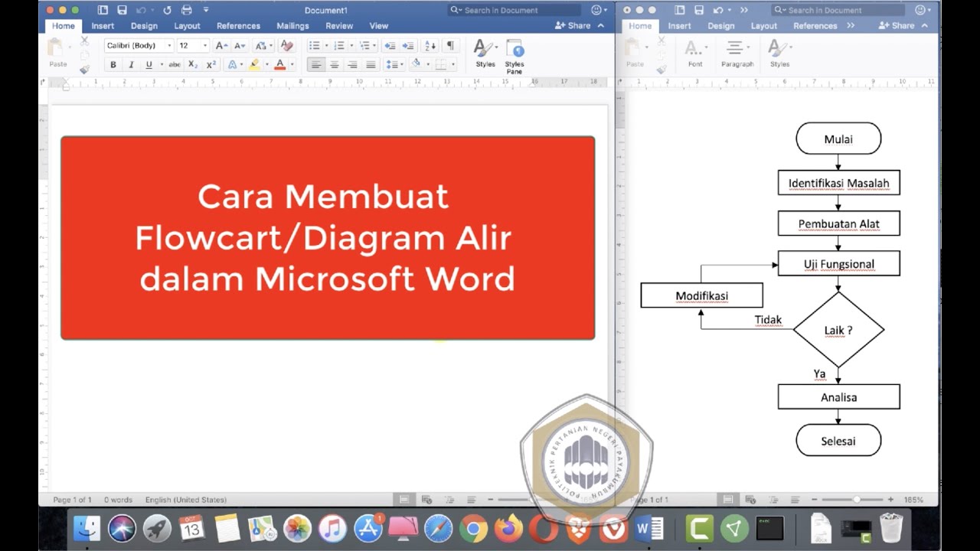980x551 pixels.
Task: Open Styles Pane in Document1 window
Action: pyautogui.click(x=514, y=56)
